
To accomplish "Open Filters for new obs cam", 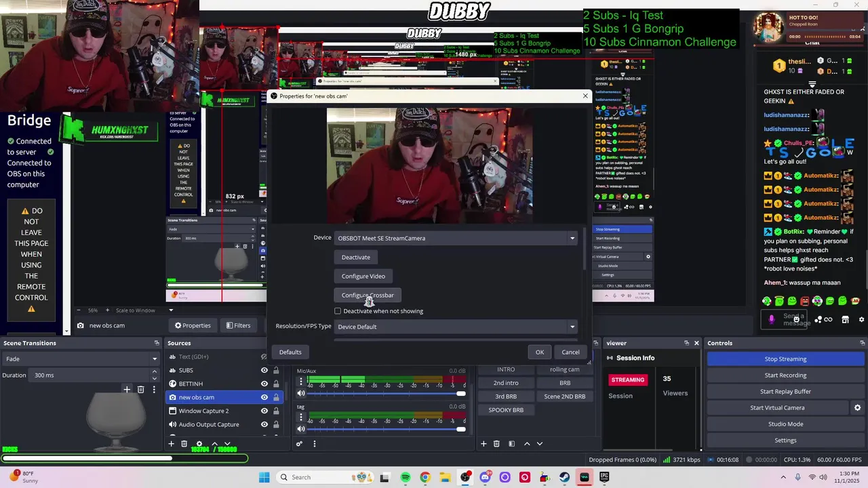I will pos(238,325).
